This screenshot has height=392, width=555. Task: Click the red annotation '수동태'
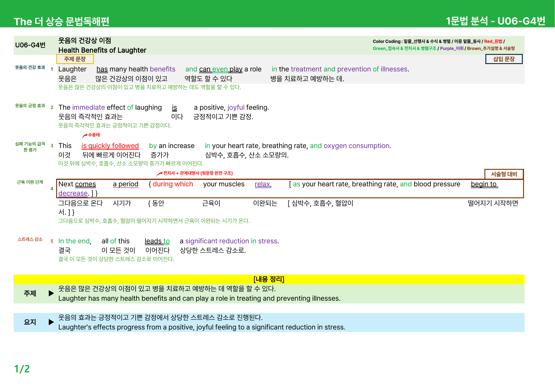coord(94,135)
